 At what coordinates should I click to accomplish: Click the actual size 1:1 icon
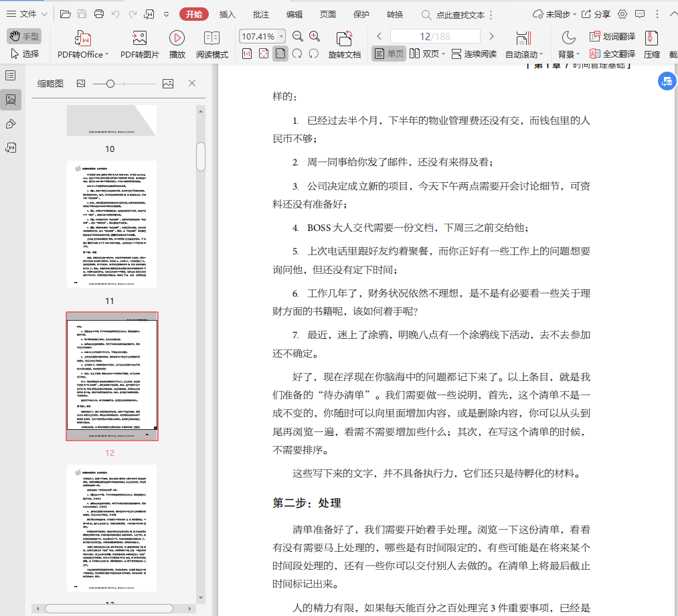(247, 54)
